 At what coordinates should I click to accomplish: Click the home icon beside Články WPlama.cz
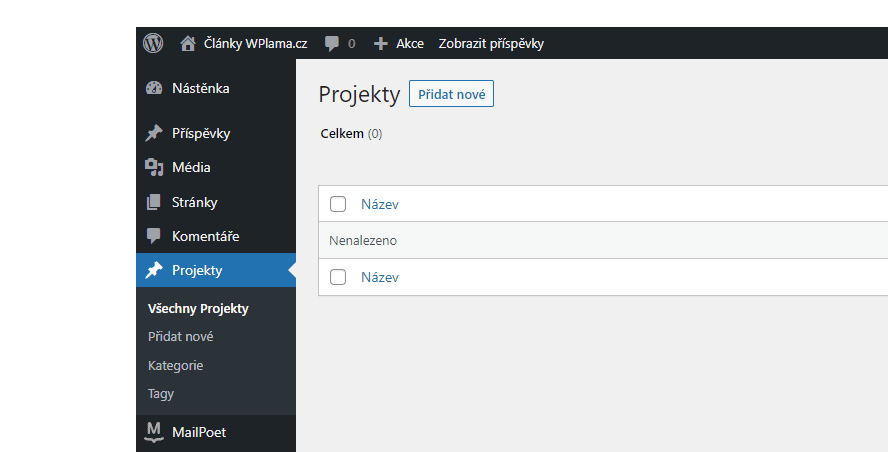[x=187, y=44]
